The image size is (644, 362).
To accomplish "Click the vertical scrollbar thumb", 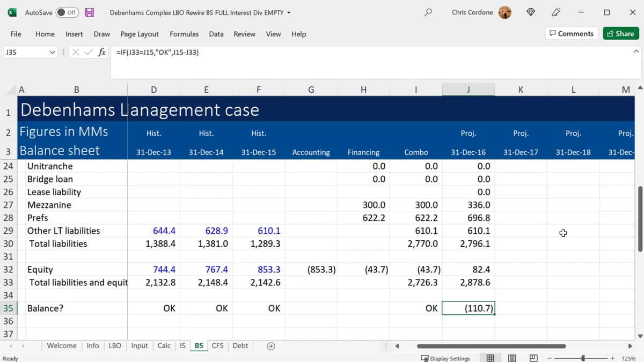I will (x=639, y=218).
